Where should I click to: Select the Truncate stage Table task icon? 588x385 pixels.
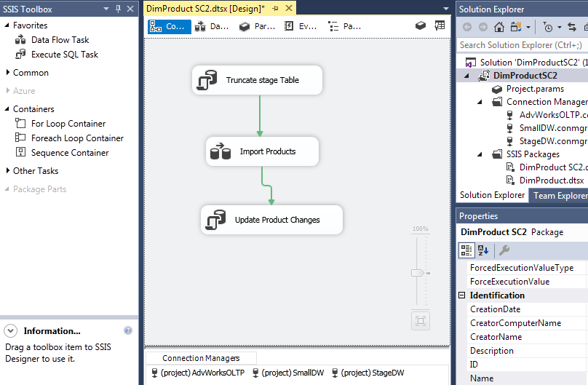[x=207, y=80]
